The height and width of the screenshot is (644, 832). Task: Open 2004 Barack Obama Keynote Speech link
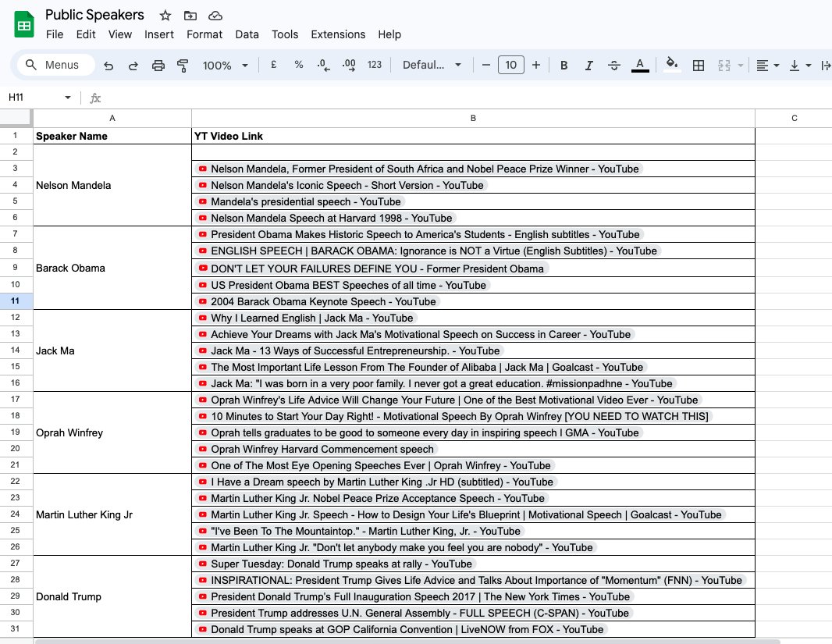pos(323,302)
